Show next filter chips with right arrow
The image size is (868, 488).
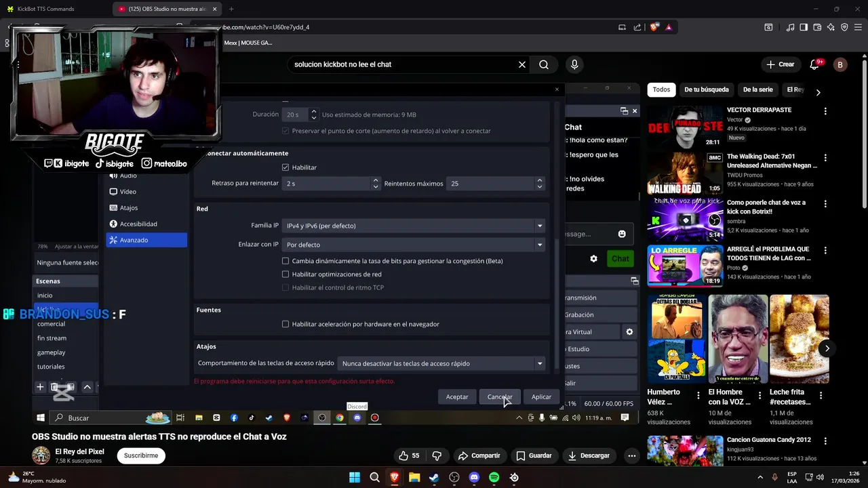(818, 92)
